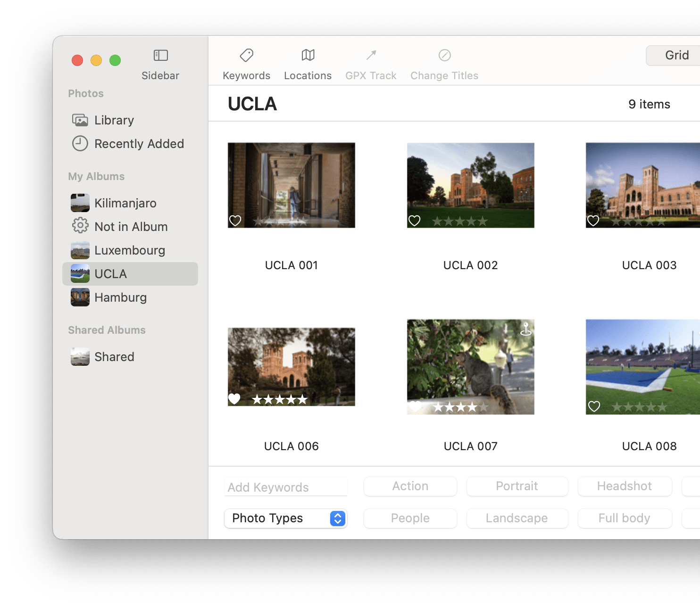Select the UCLA 007 squirrel photo
The image size is (700, 609).
471,367
